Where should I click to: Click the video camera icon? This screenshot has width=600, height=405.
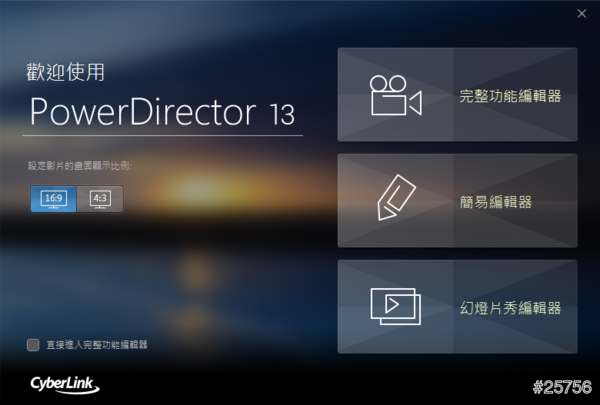click(396, 95)
